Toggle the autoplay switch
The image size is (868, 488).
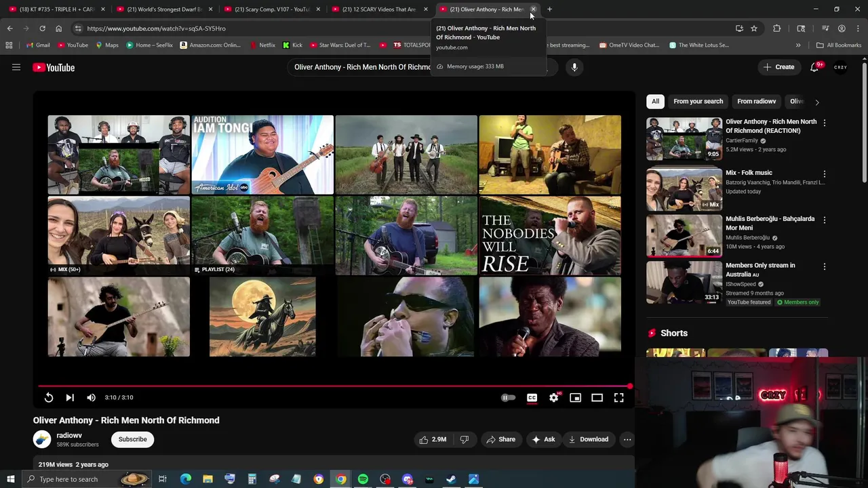pos(508,398)
